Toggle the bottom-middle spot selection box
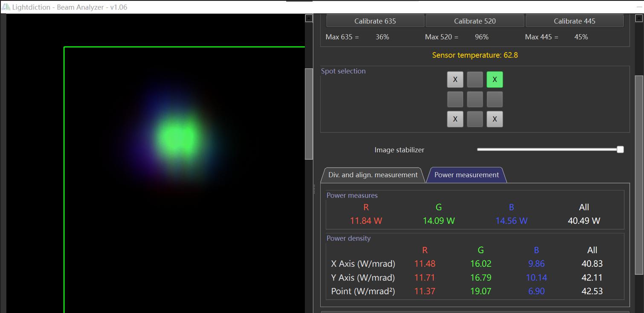644x313 pixels. pyautogui.click(x=475, y=119)
